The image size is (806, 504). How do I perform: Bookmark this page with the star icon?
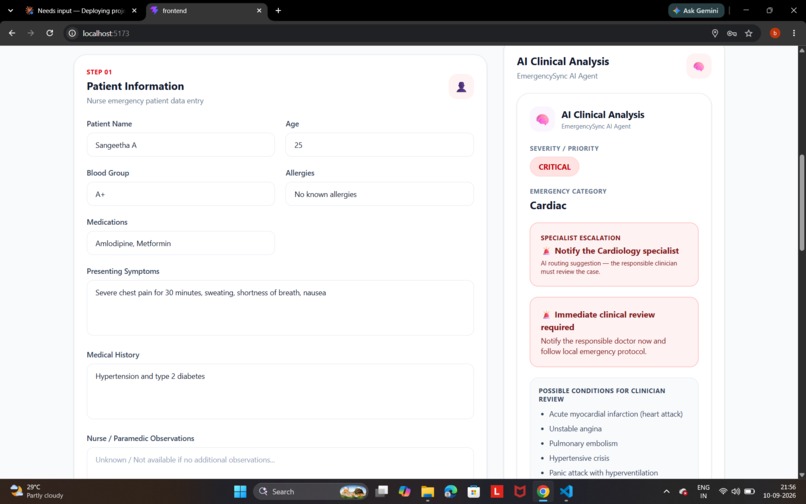tap(748, 33)
